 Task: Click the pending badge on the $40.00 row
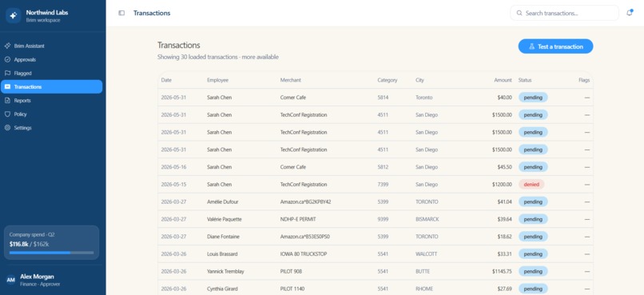pos(533,98)
